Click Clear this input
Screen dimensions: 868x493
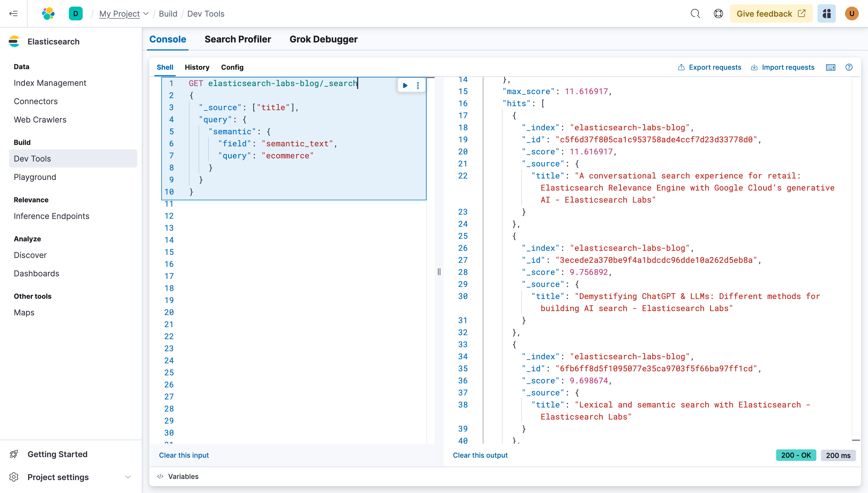click(x=184, y=455)
